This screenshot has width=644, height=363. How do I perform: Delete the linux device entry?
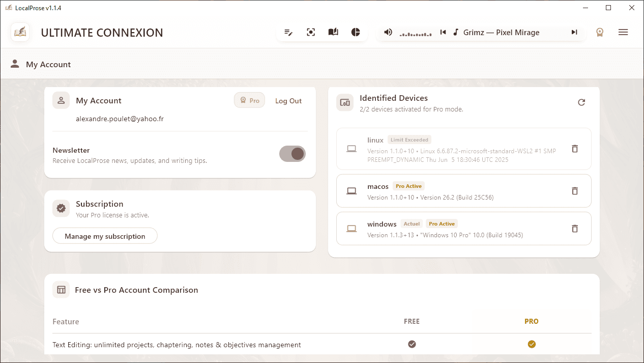pyautogui.click(x=575, y=149)
